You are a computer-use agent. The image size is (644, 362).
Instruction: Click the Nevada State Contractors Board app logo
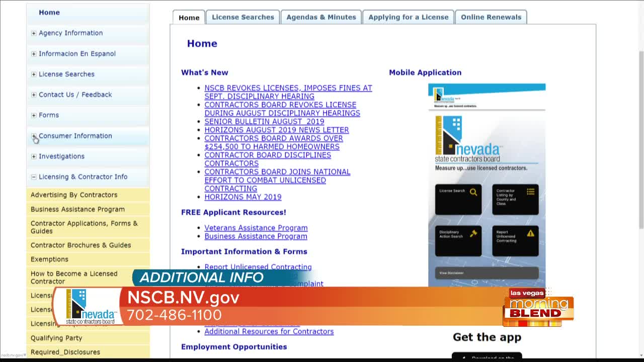coord(468,140)
